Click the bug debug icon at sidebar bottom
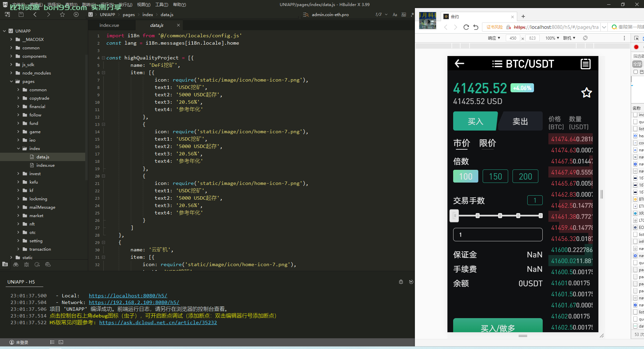This screenshot has width=644, height=349. pyautogui.click(x=26, y=264)
